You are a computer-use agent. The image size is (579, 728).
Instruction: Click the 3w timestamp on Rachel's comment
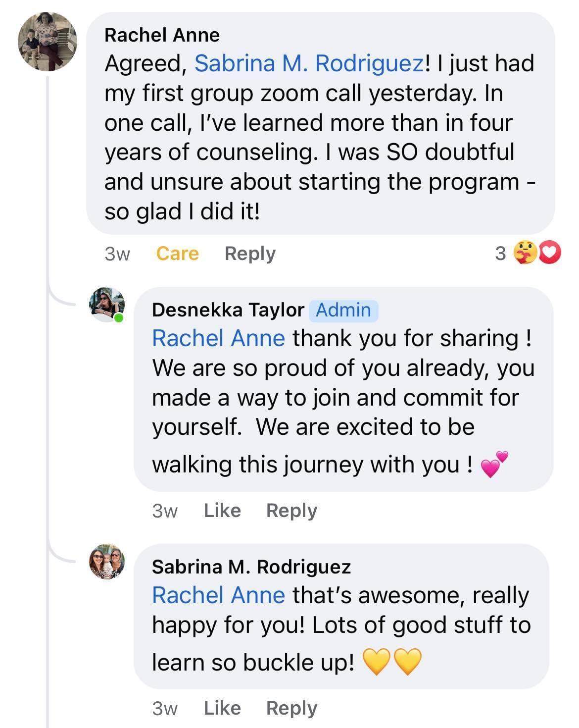(x=117, y=254)
